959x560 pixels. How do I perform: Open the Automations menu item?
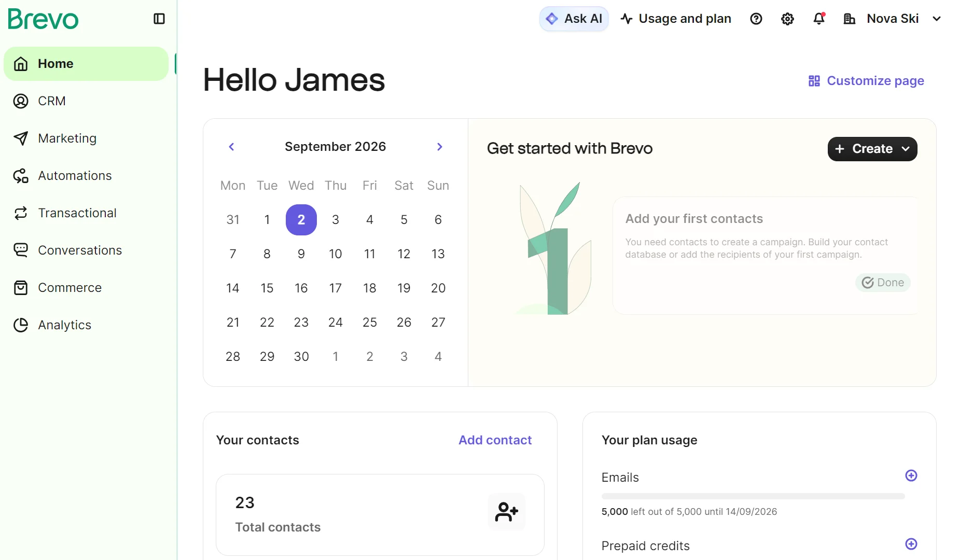(86, 176)
